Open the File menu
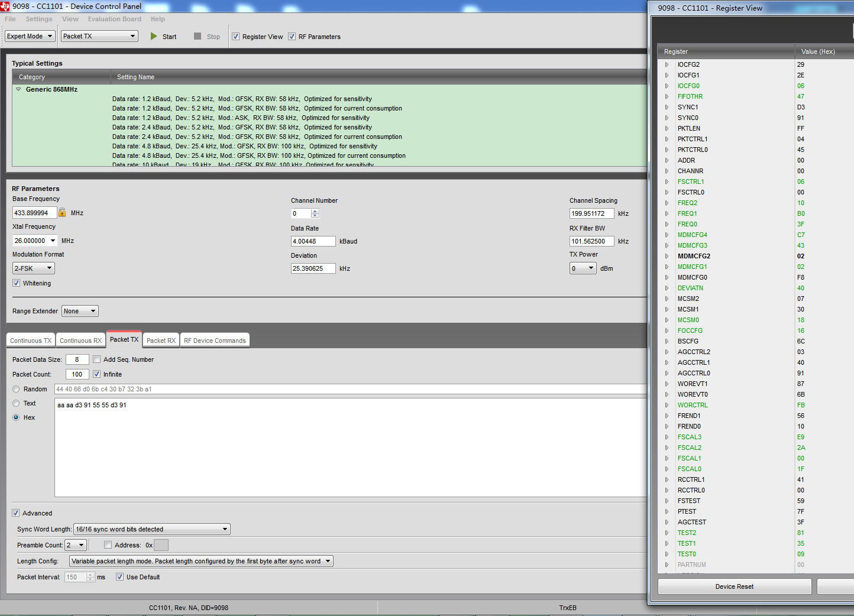 11,19
